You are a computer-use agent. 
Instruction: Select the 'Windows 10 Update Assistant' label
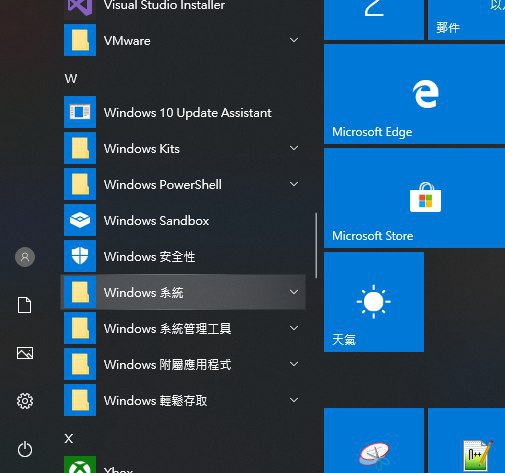click(188, 113)
